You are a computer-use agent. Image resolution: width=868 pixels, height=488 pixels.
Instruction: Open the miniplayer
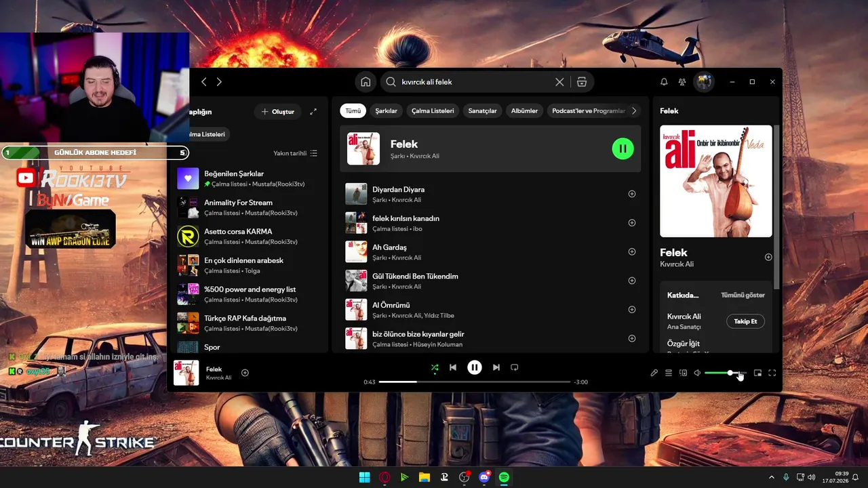(x=757, y=373)
